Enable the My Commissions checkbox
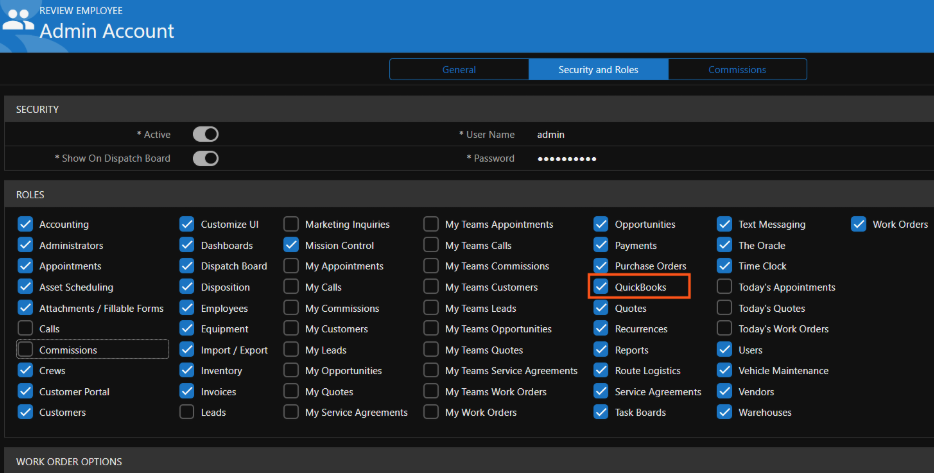The height and width of the screenshot is (473, 934). (x=291, y=308)
